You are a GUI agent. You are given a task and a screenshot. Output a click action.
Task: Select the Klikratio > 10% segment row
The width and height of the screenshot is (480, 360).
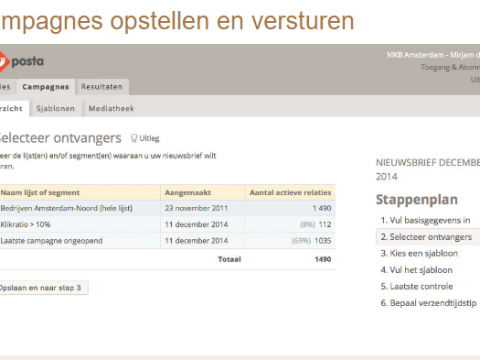(167, 224)
